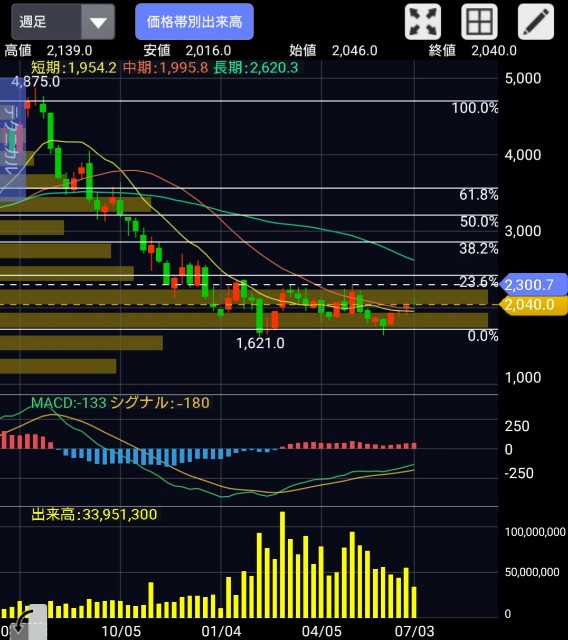Select the pencil drawing tool
This screenshot has width=568, height=640.
tap(536, 22)
